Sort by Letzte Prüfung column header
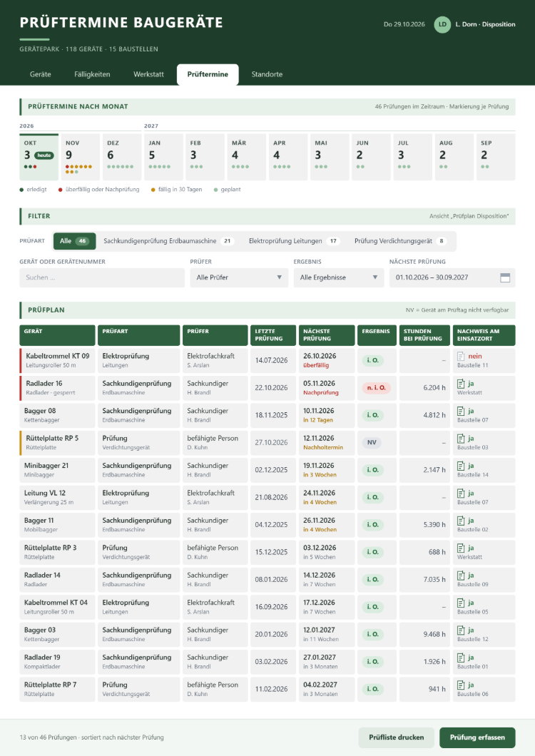 (x=273, y=335)
